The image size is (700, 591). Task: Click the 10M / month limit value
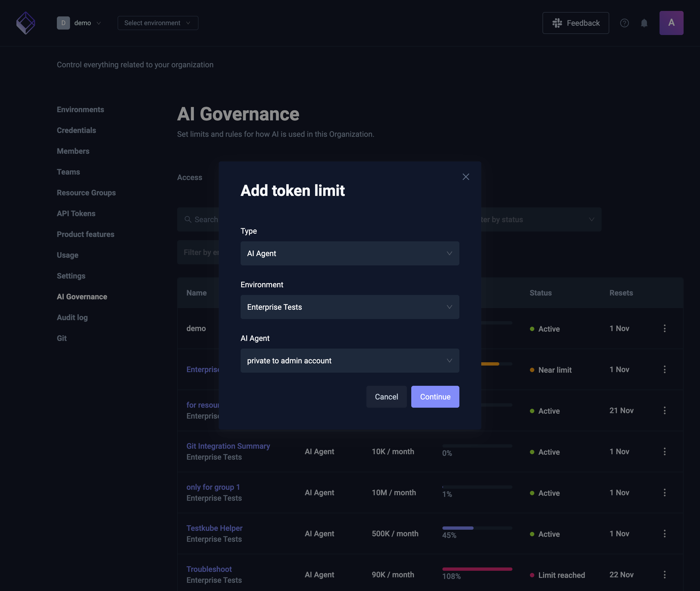[394, 493]
